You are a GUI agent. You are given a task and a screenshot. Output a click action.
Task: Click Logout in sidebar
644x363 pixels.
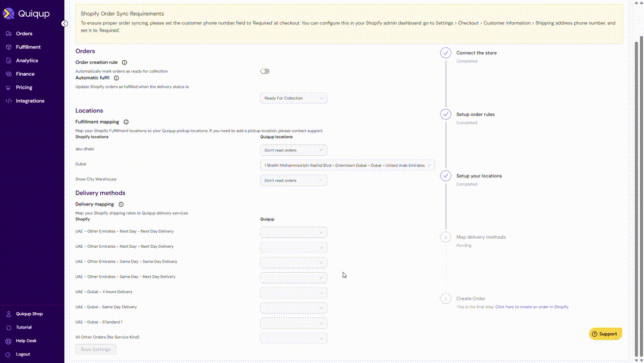pos(23,355)
